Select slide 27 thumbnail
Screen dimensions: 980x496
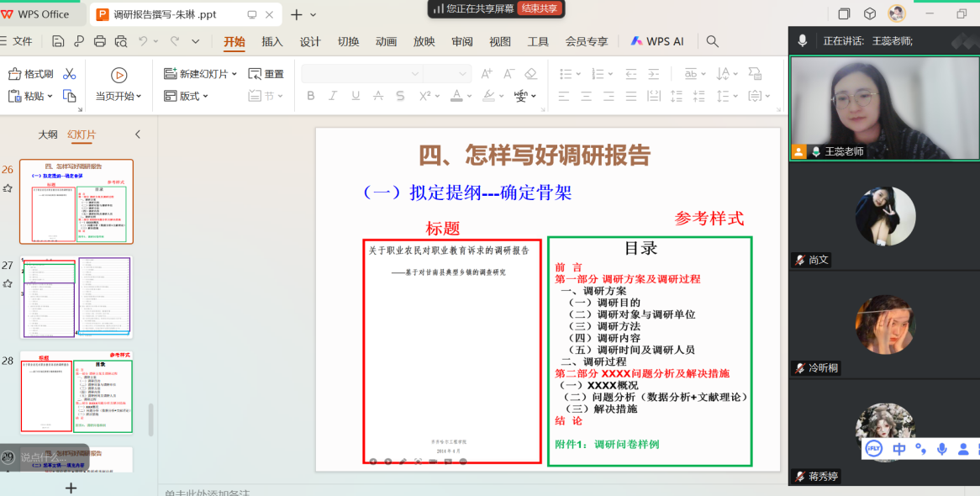click(76, 298)
